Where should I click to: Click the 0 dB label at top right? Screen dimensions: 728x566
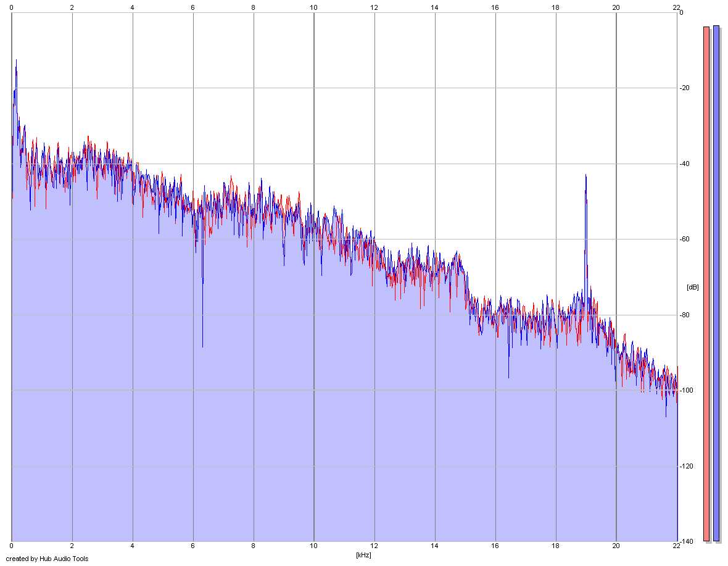click(681, 12)
